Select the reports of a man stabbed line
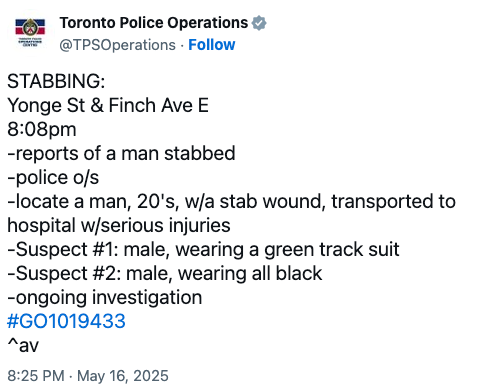The width and height of the screenshot is (478, 390). click(121, 153)
